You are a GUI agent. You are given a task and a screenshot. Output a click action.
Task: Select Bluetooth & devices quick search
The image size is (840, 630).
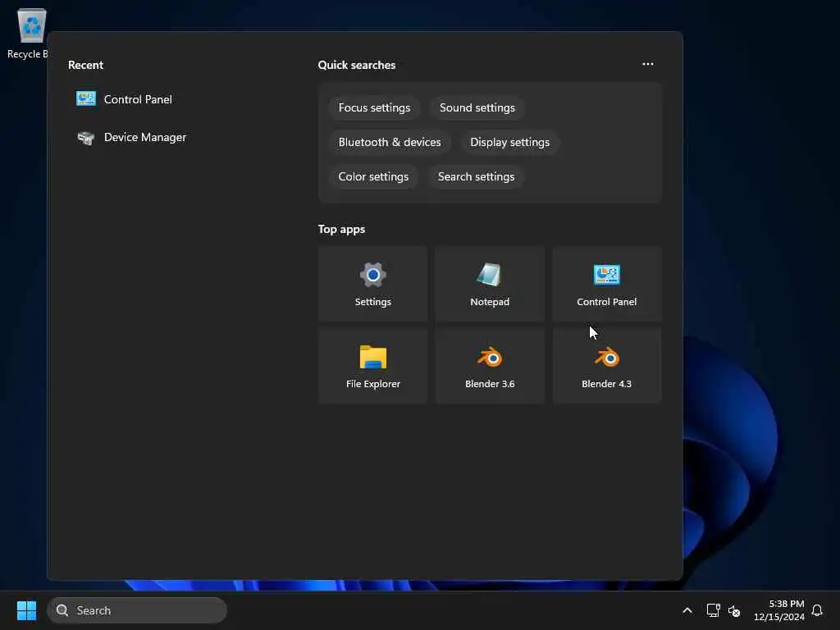[x=390, y=142]
